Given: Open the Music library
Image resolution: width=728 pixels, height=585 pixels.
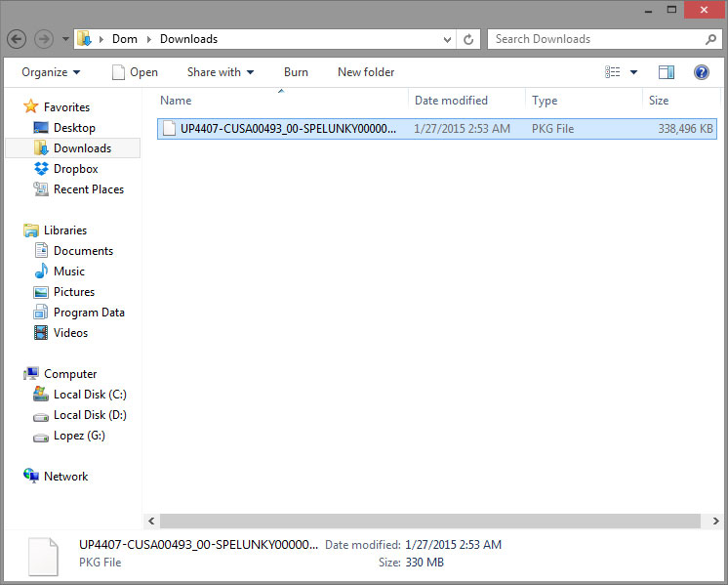Looking at the screenshot, I should [x=68, y=272].
